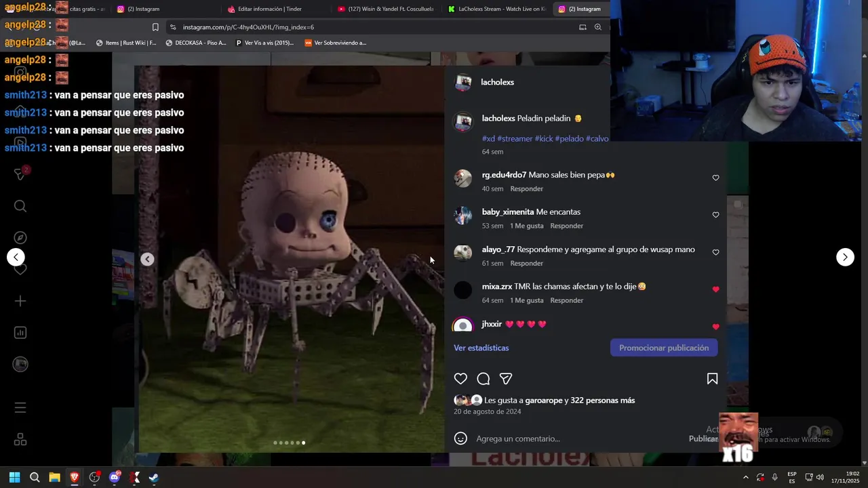
Task: Open DECOKASA - Piso bookmark
Action: [x=196, y=43]
